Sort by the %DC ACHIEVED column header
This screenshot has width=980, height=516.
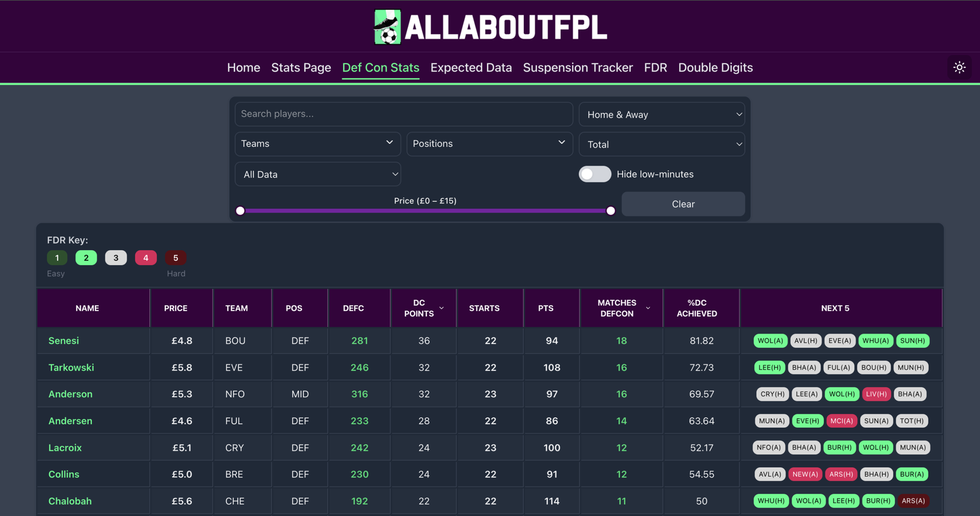701,308
